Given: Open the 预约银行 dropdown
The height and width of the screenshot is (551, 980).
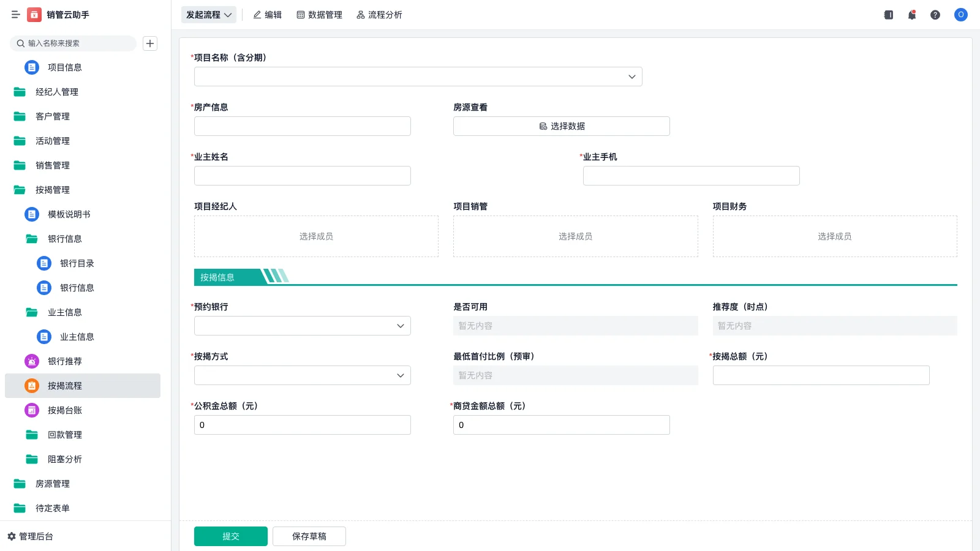Looking at the screenshot, I should 400,326.
